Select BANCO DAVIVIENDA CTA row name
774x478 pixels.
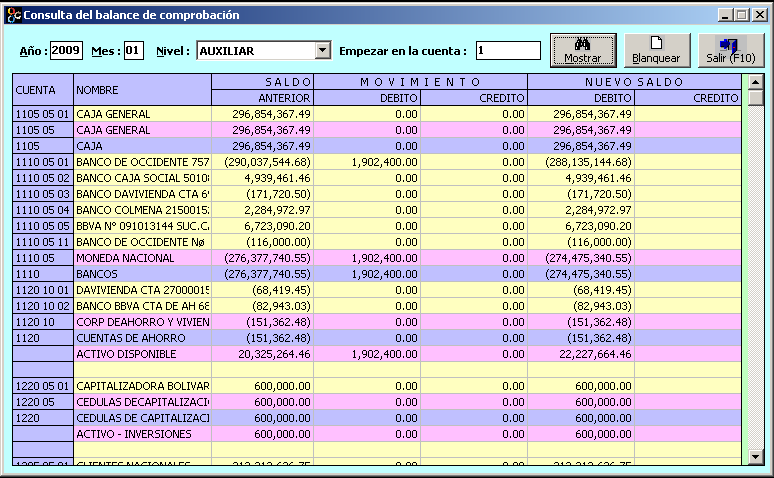[x=143, y=194]
